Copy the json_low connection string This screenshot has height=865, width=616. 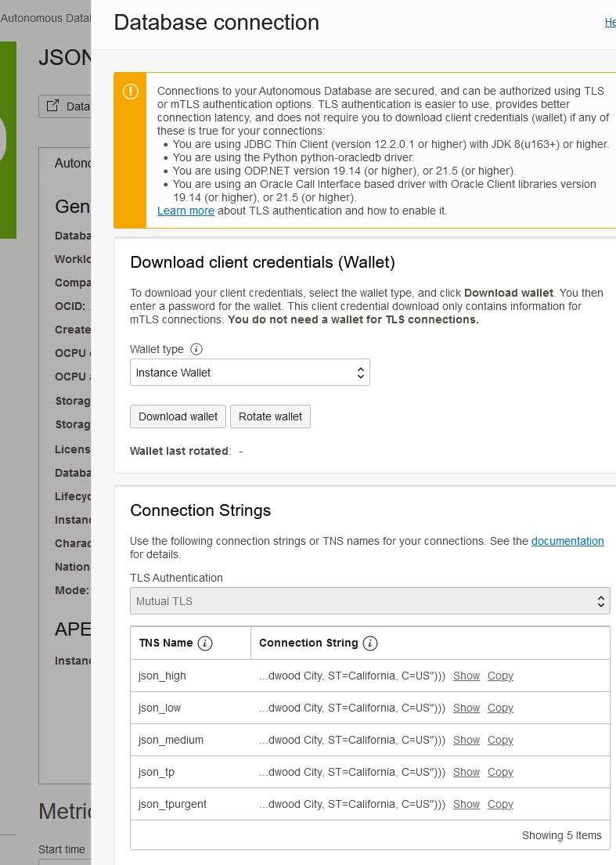pyautogui.click(x=500, y=708)
